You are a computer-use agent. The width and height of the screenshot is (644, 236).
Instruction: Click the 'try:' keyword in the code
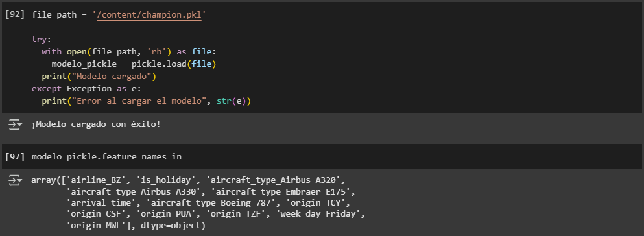coord(42,40)
